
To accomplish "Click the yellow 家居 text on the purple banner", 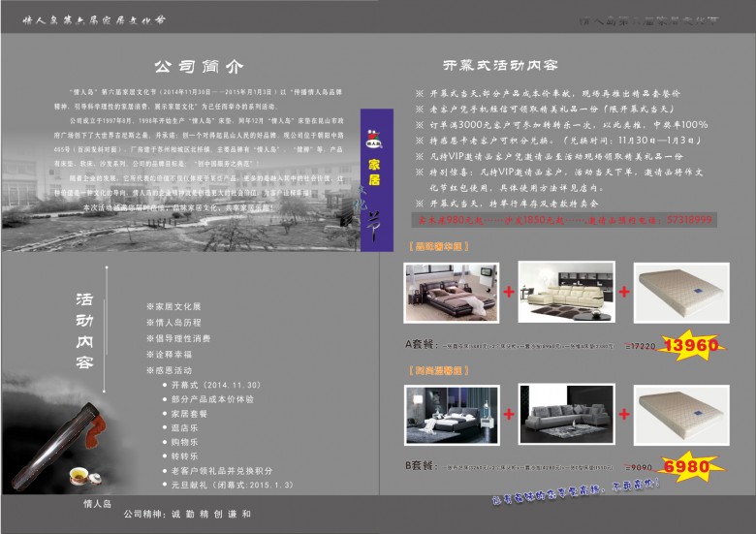I will click(x=374, y=173).
